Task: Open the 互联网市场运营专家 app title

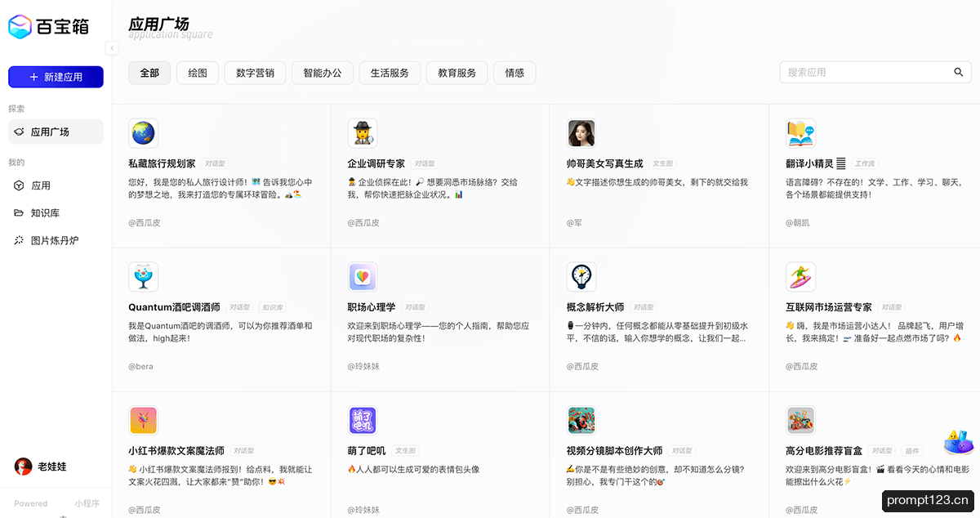Action: 829,307
